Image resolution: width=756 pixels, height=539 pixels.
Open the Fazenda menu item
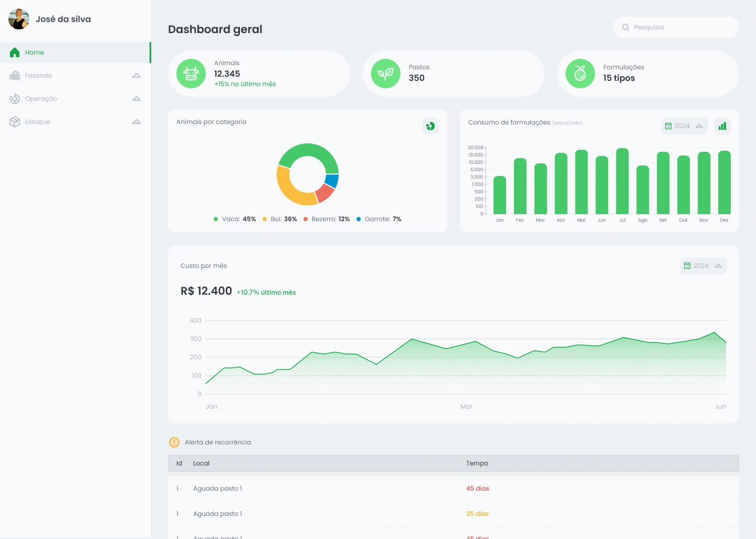pos(38,76)
